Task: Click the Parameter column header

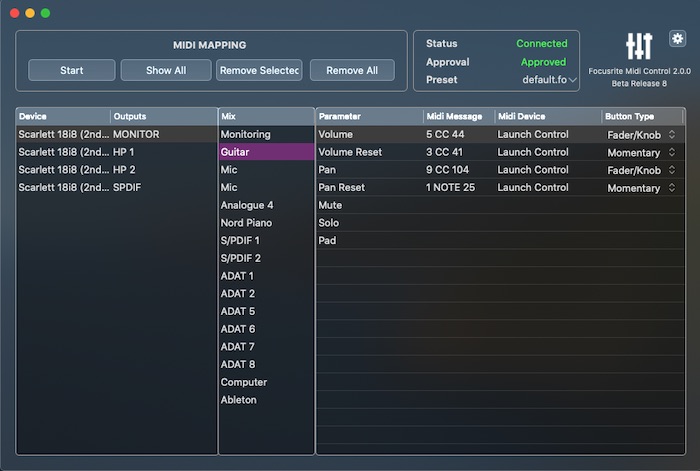Action: pyautogui.click(x=370, y=116)
